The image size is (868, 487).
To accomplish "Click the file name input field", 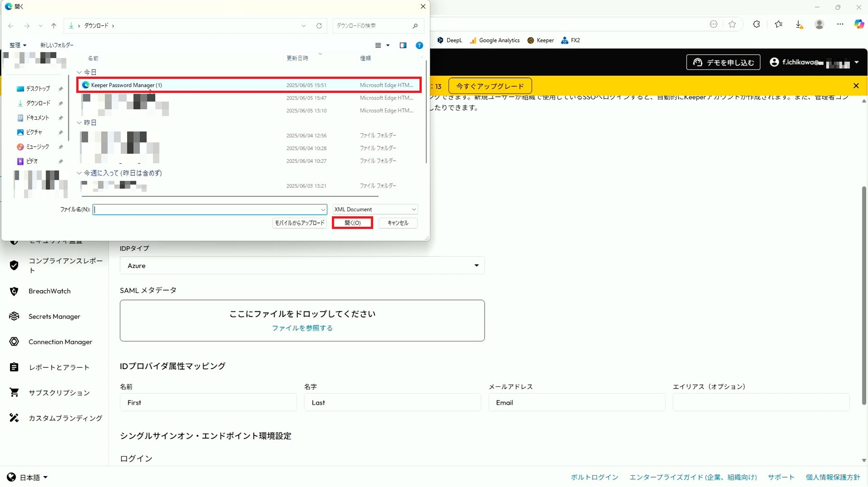I will tap(207, 210).
